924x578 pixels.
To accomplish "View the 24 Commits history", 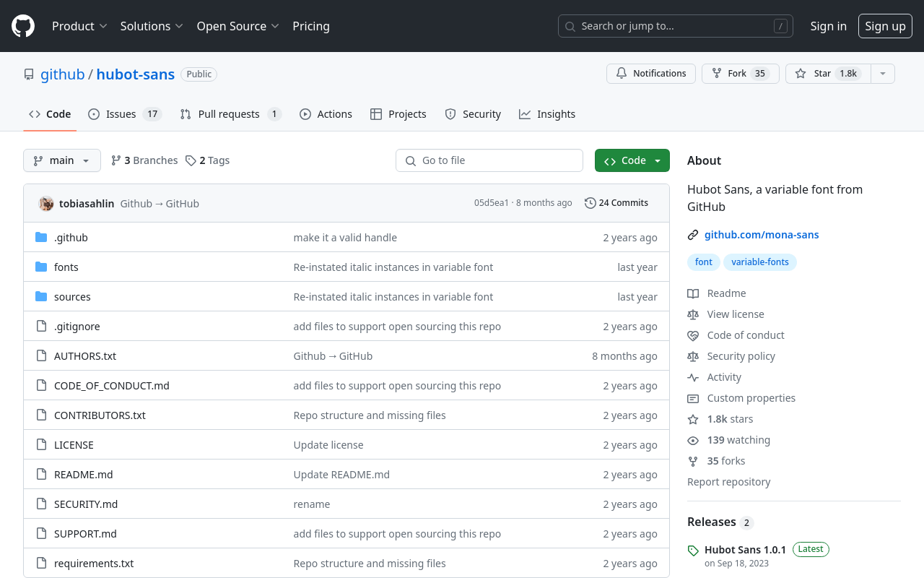I will coord(616,203).
